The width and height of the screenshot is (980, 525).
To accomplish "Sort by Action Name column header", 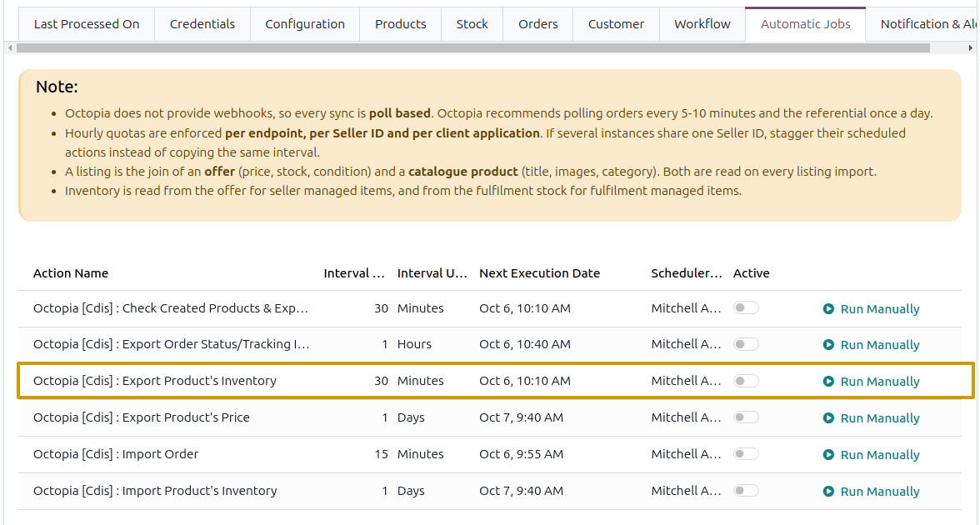I will (71, 273).
